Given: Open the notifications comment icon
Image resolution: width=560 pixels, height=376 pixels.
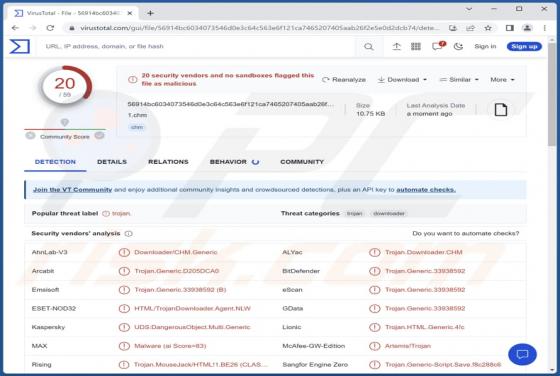Looking at the screenshot, I should 438,46.
